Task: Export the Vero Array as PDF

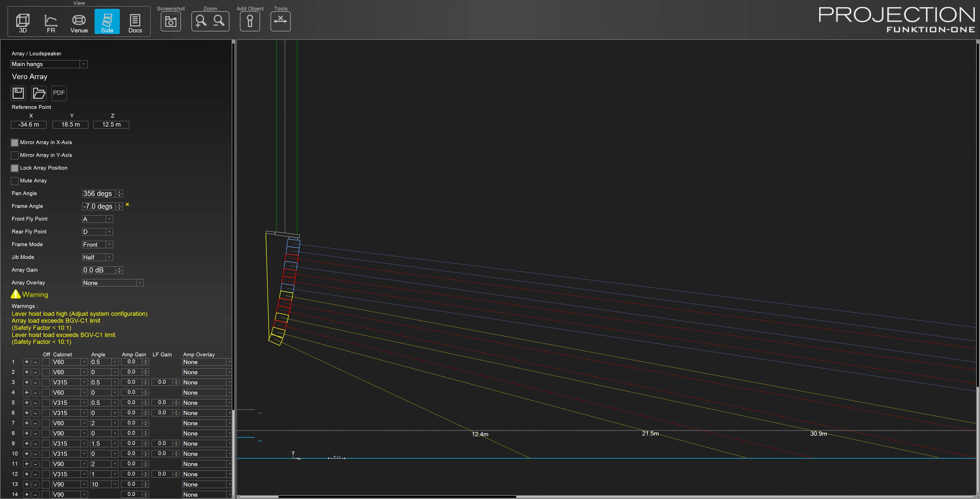Action: (59, 93)
